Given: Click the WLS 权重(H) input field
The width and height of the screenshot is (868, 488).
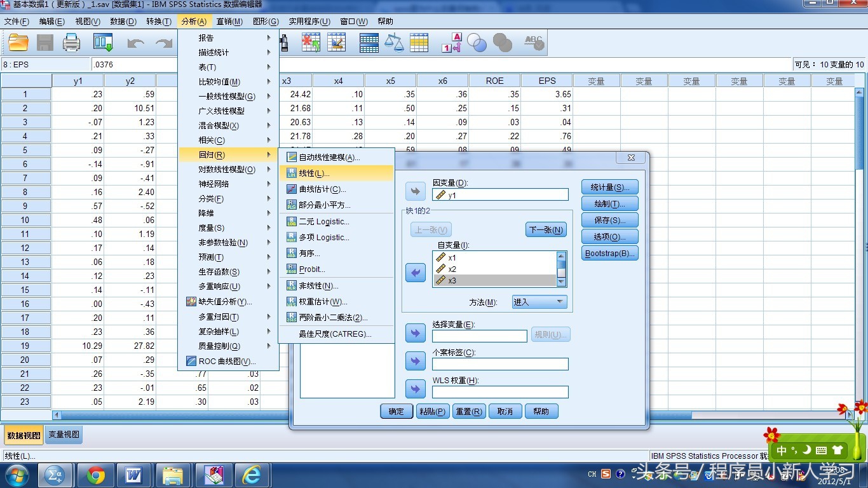Looking at the screenshot, I should pos(500,392).
